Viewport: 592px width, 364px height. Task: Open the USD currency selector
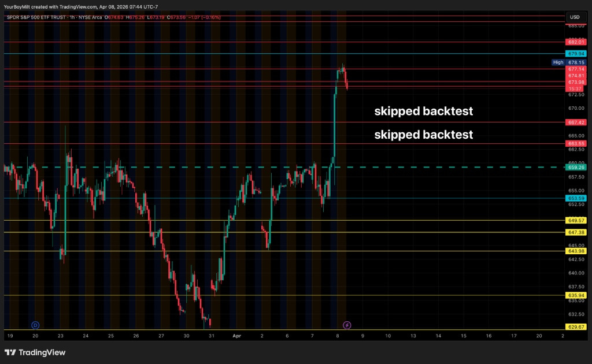575,17
